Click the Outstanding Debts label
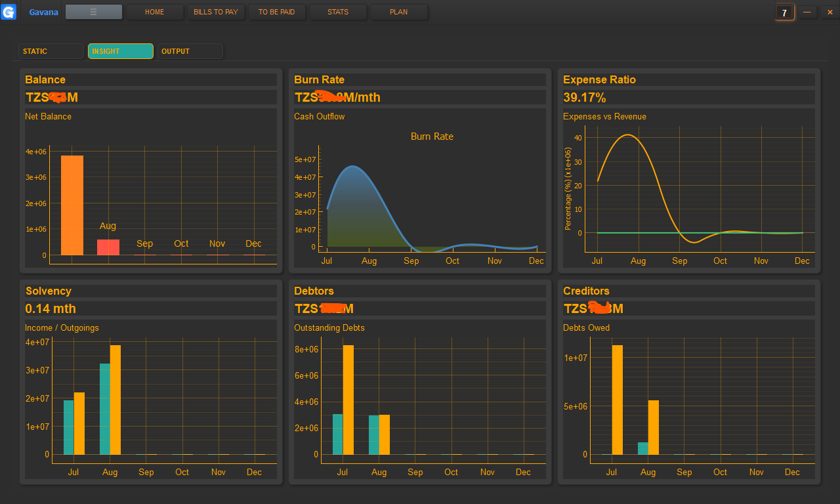The image size is (840, 504). pos(329,327)
